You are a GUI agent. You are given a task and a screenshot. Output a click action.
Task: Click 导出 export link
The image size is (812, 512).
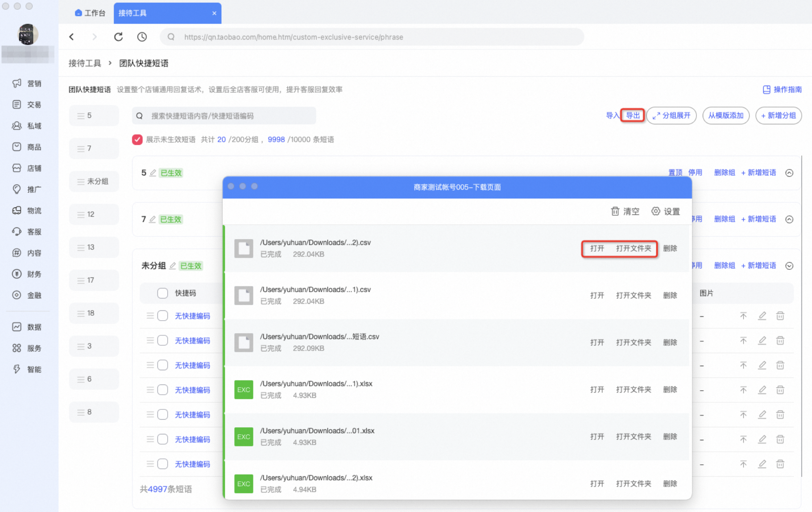(x=633, y=116)
